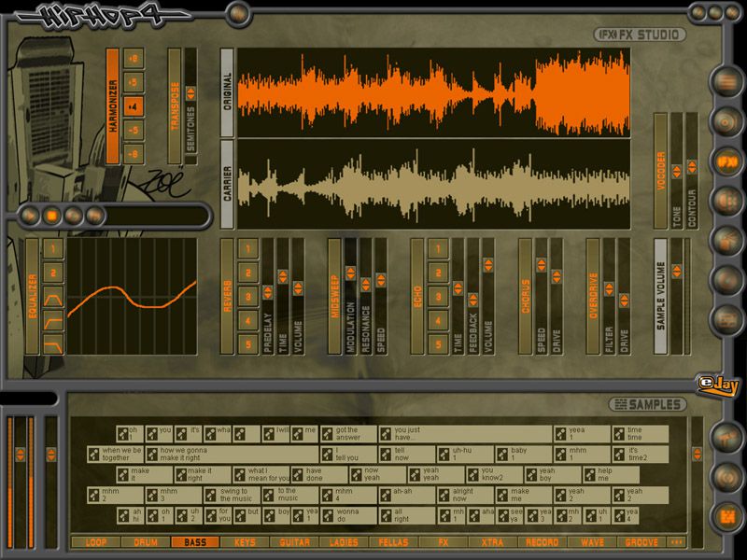Screen dimensions: 747x560
Task: Click the highlighted orange icon beside sample browser
Action: click(726, 515)
